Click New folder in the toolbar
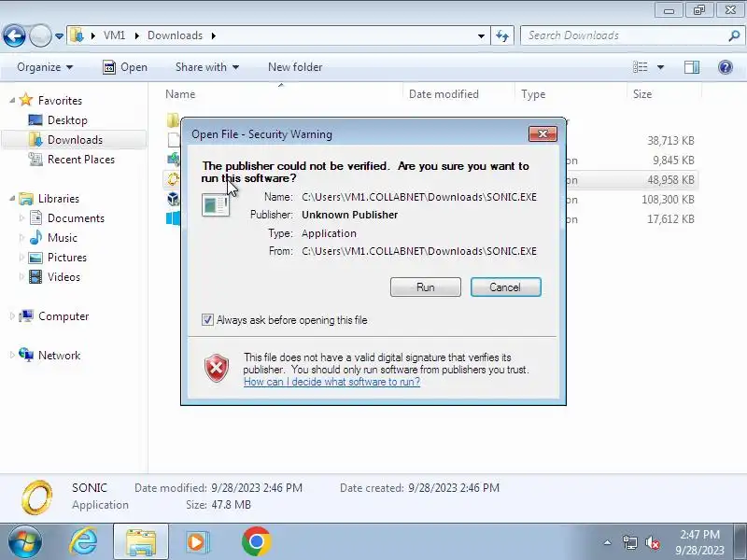Screen dimensions: 747x560 pyautogui.click(x=295, y=67)
